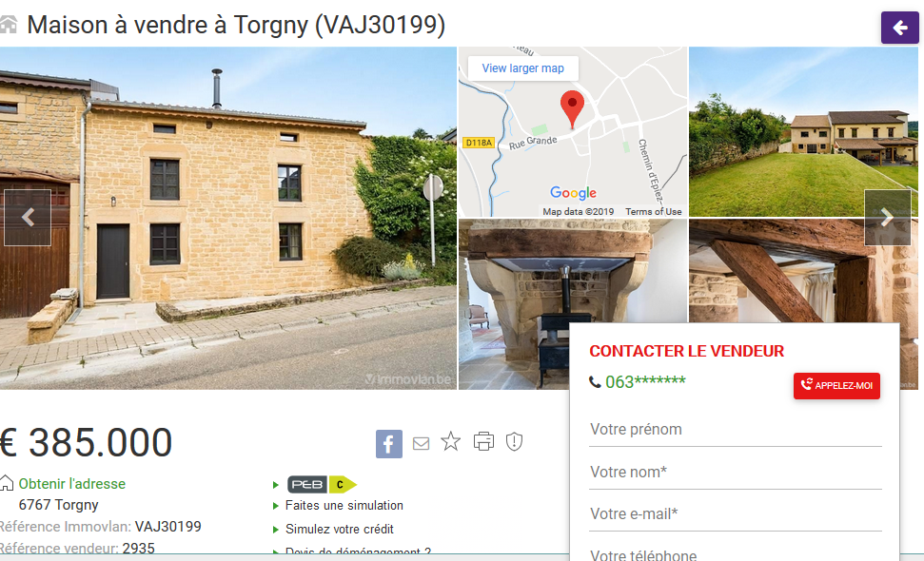Viewport: 924px width, 561px height.
Task: Add listing to favorites with star icon
Action: (x=451, y=441)
